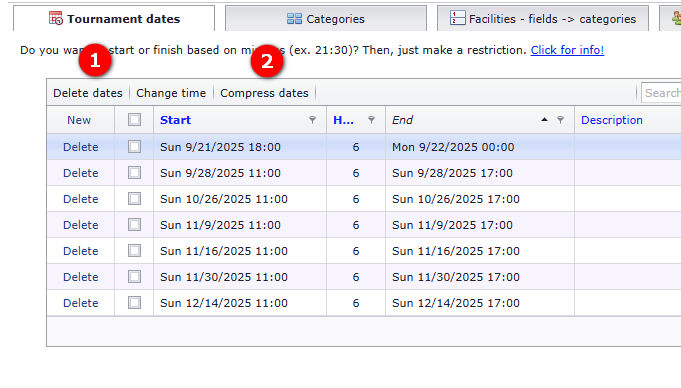Toggle the select-all header checkbox
This screenshot has width=681, height=388.
coord(134,119)
